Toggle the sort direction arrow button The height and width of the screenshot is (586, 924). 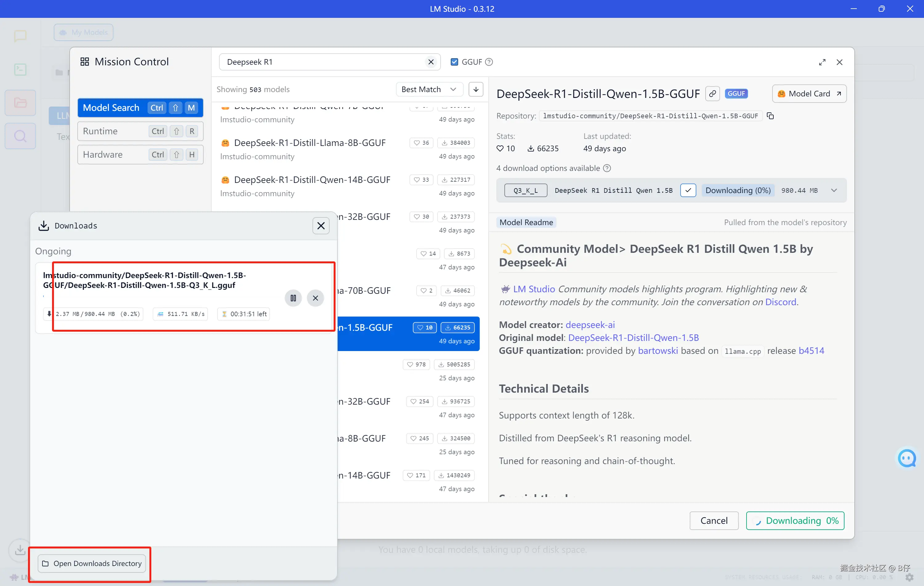(x=476, y=89)
